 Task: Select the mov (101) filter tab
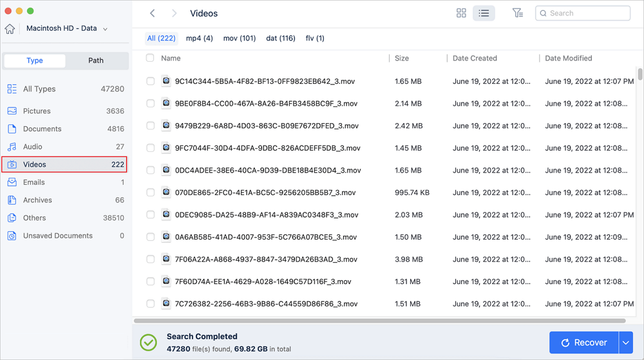coord(240,38)
